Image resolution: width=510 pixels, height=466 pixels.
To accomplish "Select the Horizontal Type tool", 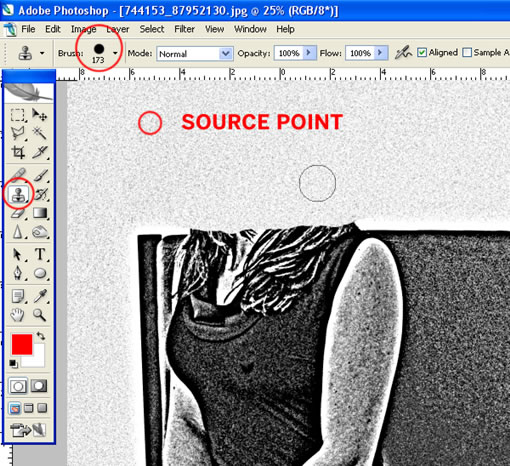I will coord(40,254).
